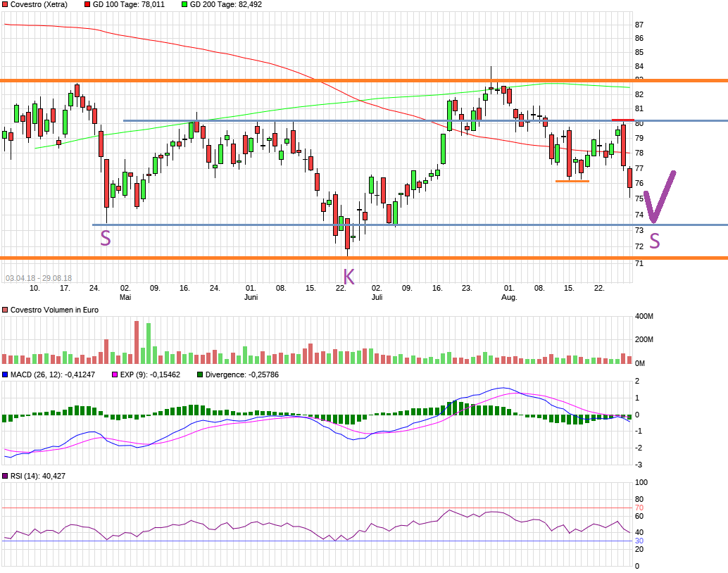Click the purple K annotation below June low
This screenshot has height=573, width=728.
[349, 277]
